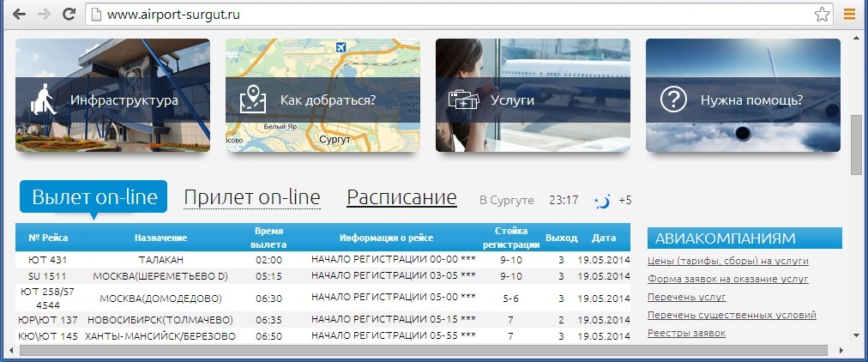Viewport: 868px width, 362px height.
Task: Click departure time 02:00
Action: pos(268,260)
